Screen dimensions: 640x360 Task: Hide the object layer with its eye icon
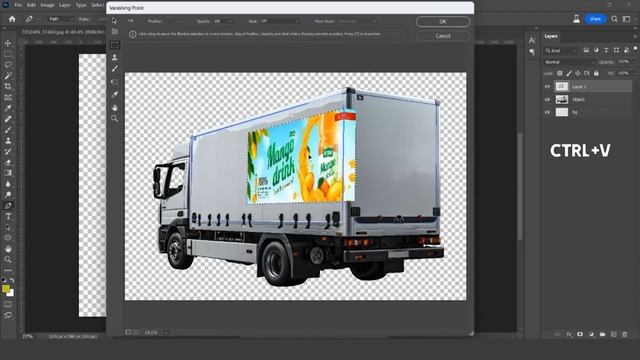point(547,99)
